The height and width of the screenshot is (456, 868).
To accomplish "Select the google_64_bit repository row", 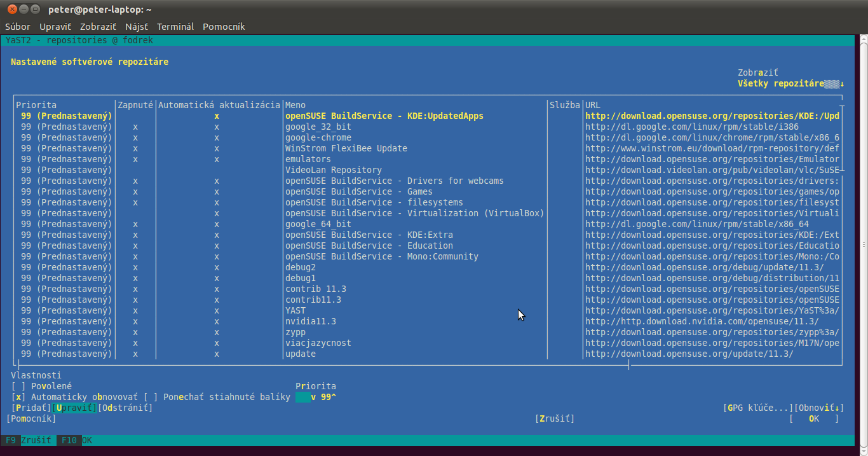I will tap(428, 224).
